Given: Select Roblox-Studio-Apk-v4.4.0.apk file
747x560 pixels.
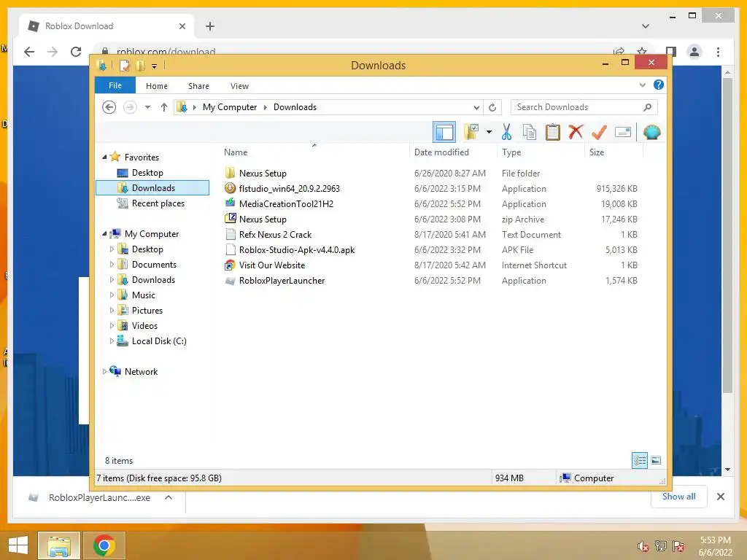Looking at the screenshot, I should click(296, 249).
